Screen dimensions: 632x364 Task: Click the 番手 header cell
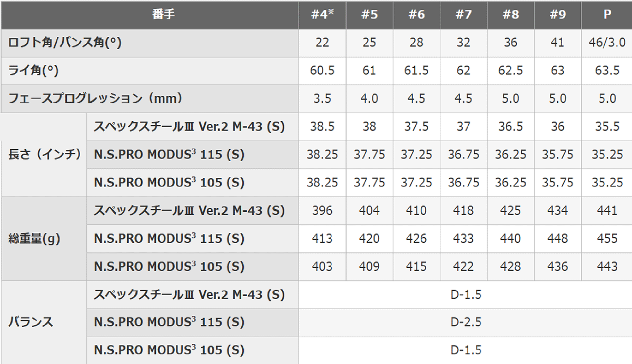150,14
